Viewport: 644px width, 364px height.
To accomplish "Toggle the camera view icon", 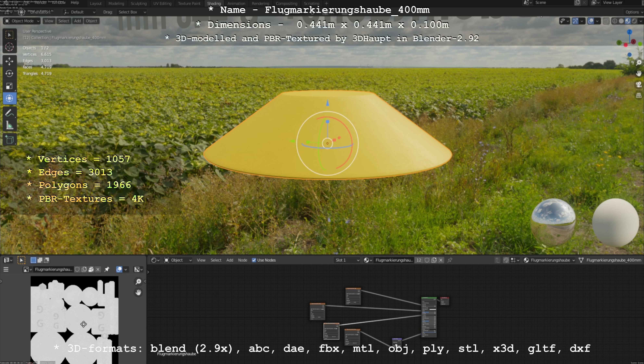I will tap(639, 85).
